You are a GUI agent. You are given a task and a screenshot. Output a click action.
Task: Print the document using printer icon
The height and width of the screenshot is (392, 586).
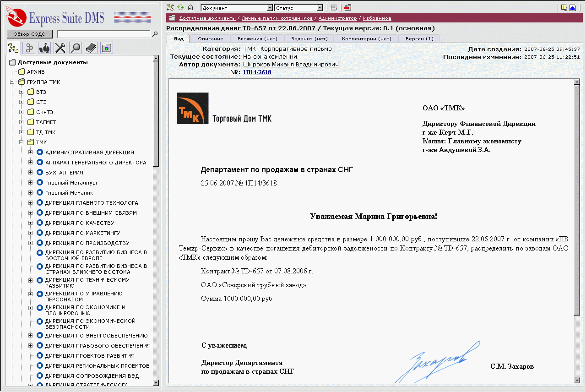coord(334,7)
